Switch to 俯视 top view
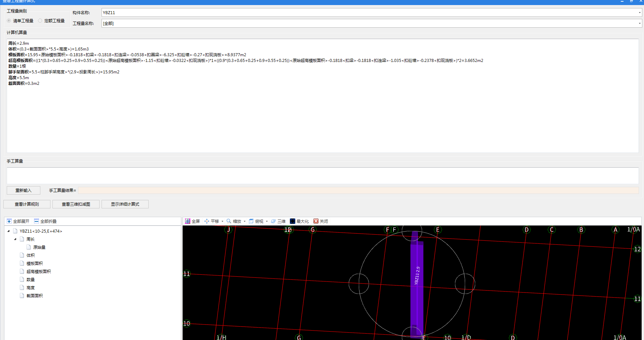 (x=256, y=221)
